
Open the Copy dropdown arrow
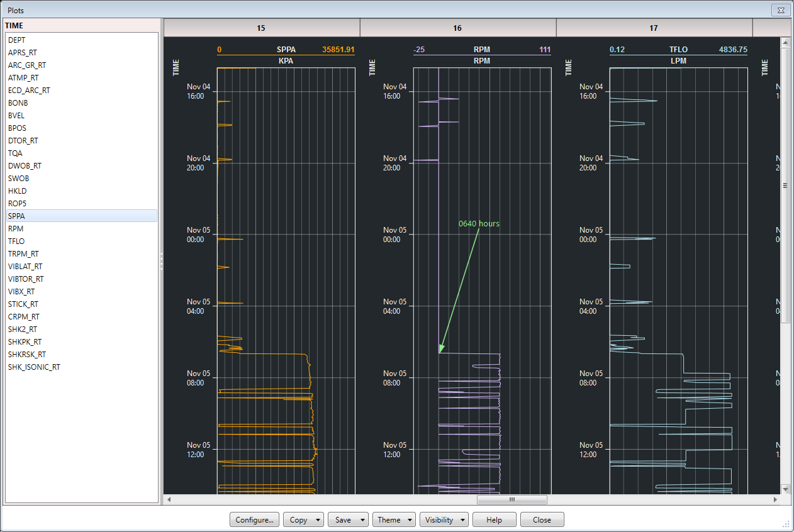pyautogui.click(x=318, y=519)
